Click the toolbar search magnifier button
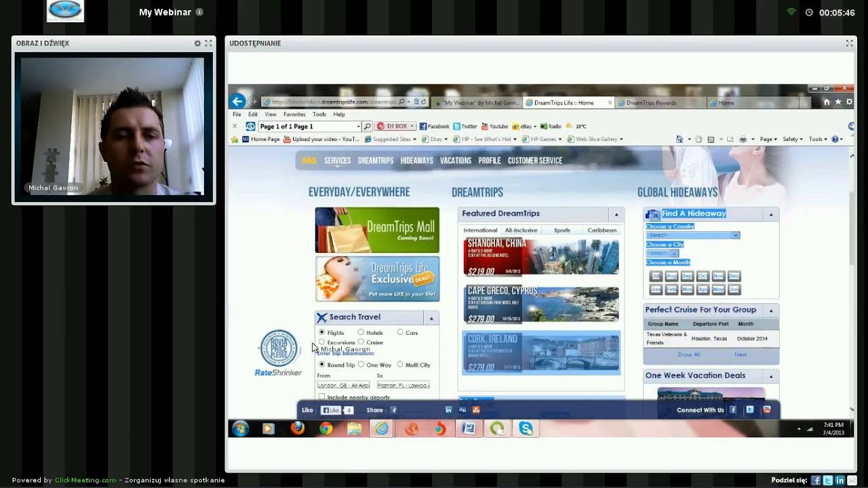The height and width of the screenshot is (488, 868). click(367, 126)
